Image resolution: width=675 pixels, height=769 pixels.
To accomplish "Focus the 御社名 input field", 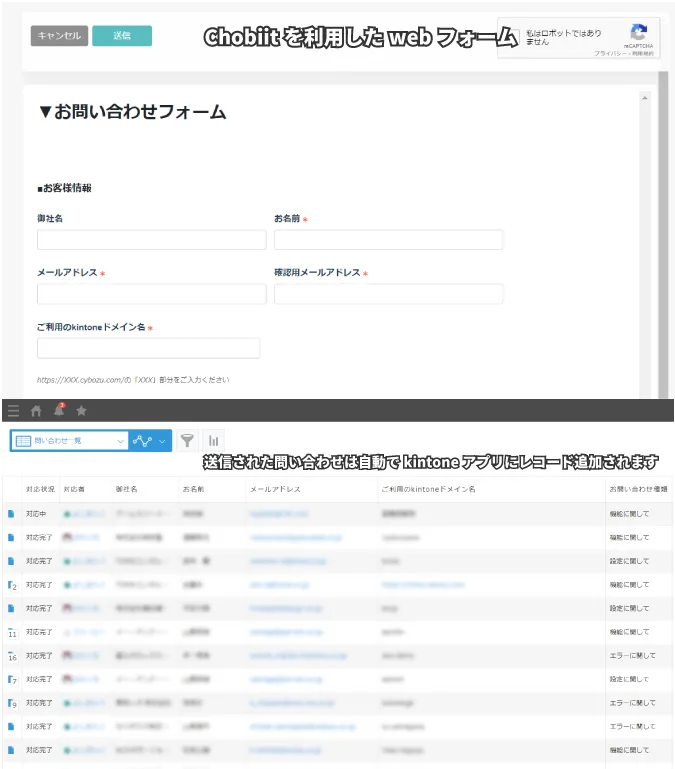I will pos(152,240).
